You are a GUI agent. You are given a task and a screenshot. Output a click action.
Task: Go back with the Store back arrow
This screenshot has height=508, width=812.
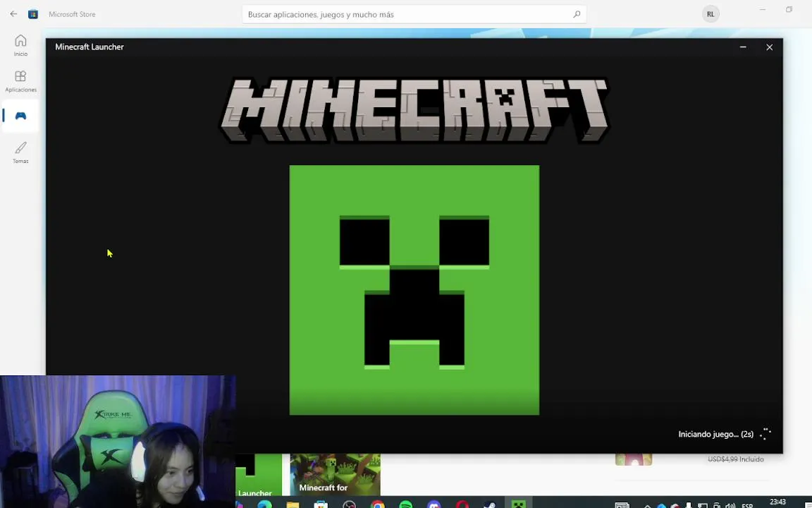click(x=13, y=14)
